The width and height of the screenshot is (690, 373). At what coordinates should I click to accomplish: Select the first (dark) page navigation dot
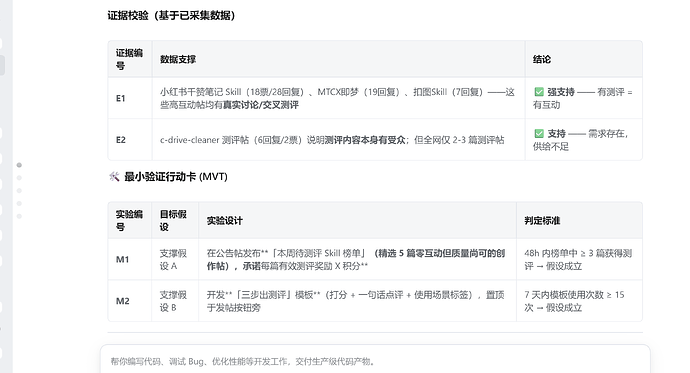pyautogui.click(x=19, y=165)
